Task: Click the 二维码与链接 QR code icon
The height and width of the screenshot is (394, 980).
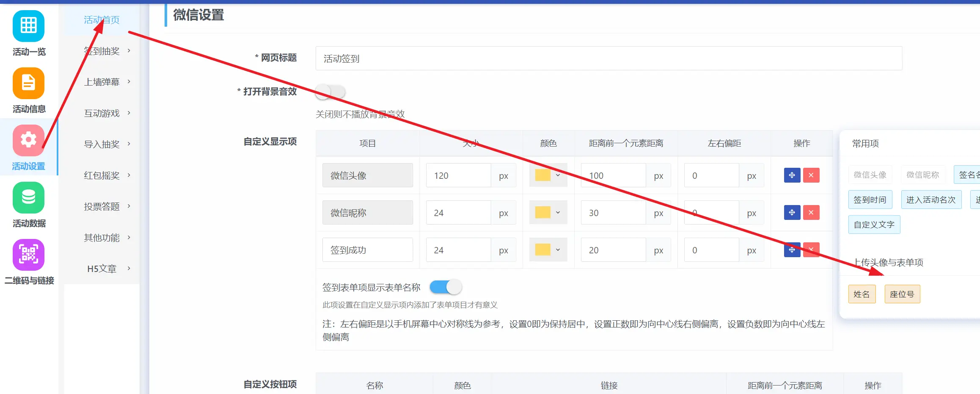Action: 28,255
